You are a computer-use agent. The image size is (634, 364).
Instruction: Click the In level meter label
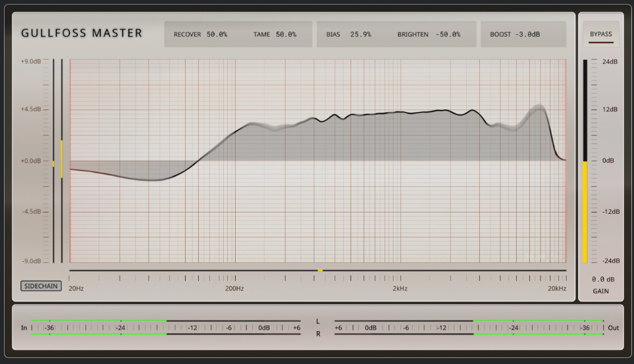point(24,328)
